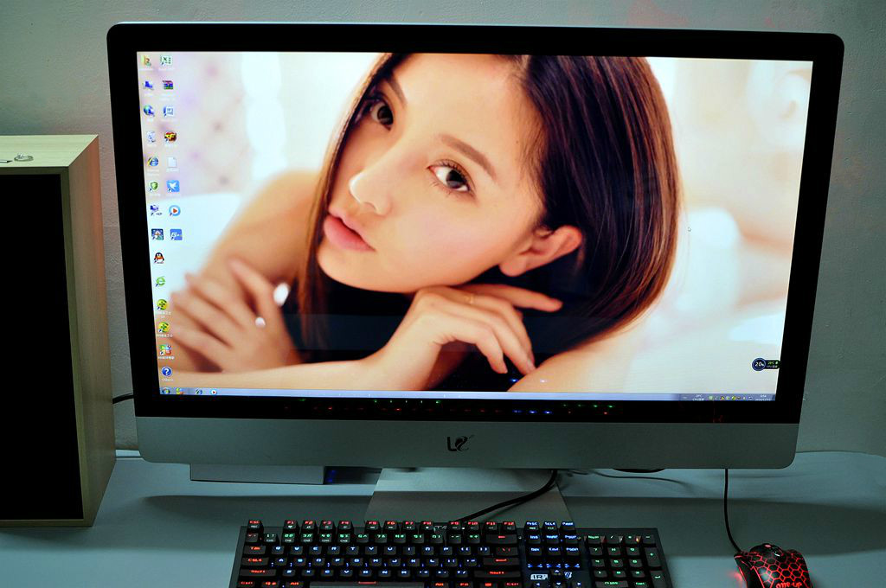The height and width of the screenshot is (588, 886).
Task: Launch the colorful 360 software manager icon
Action: pos(164,349)
